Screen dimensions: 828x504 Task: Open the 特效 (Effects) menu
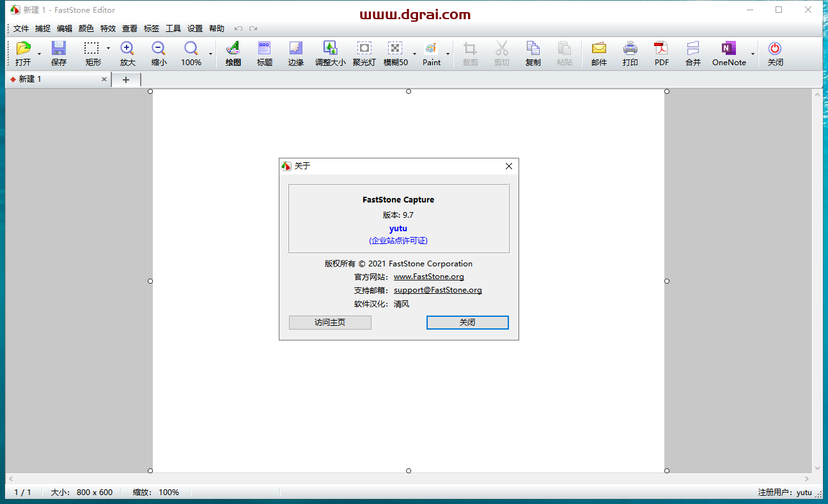point(108,29)
